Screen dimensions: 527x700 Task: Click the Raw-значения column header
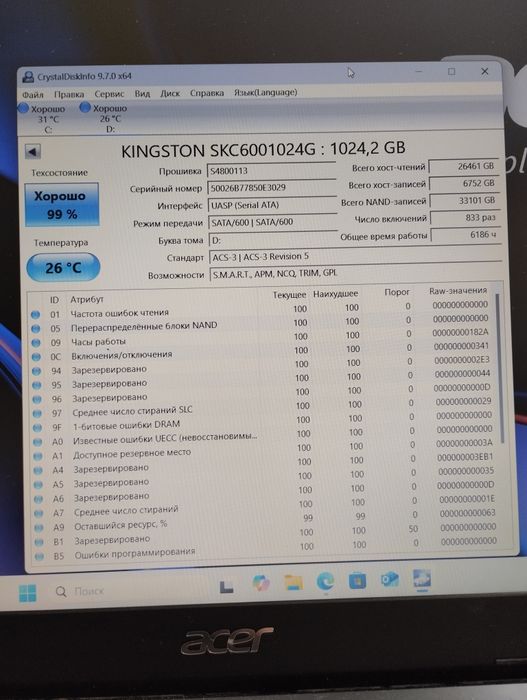pos(458,291)
